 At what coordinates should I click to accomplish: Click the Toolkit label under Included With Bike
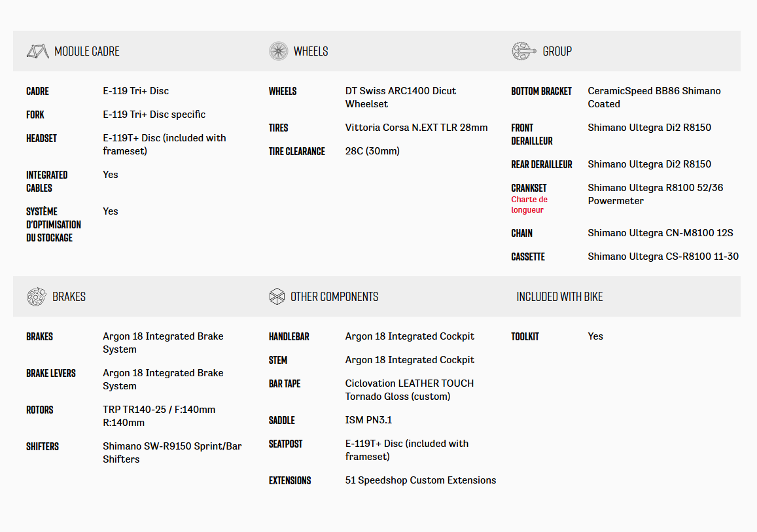tap(525, 336)
